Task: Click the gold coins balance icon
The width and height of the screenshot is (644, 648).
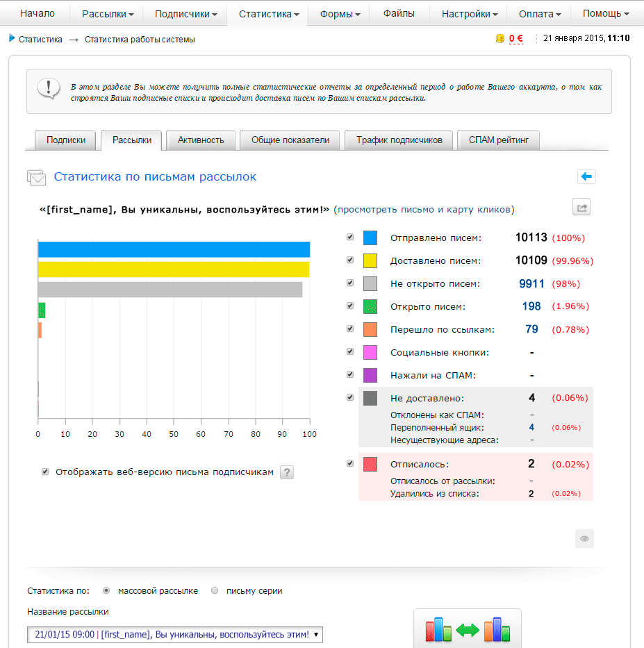Action: click(x=499, y=39)
